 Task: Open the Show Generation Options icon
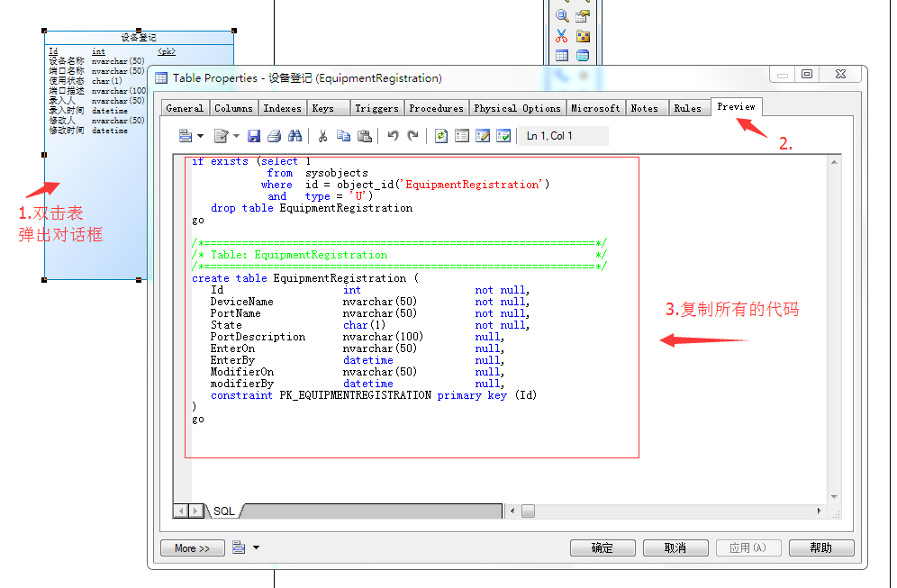(x=462, y=136)
